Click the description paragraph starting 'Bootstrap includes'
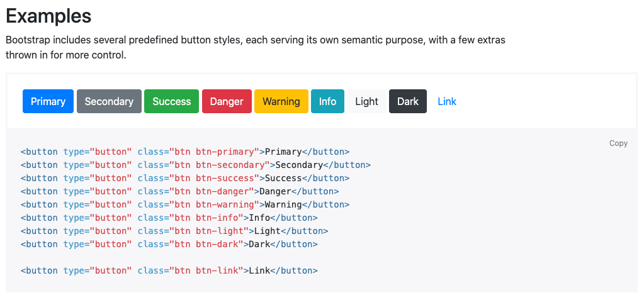 [x=256, y=48]
